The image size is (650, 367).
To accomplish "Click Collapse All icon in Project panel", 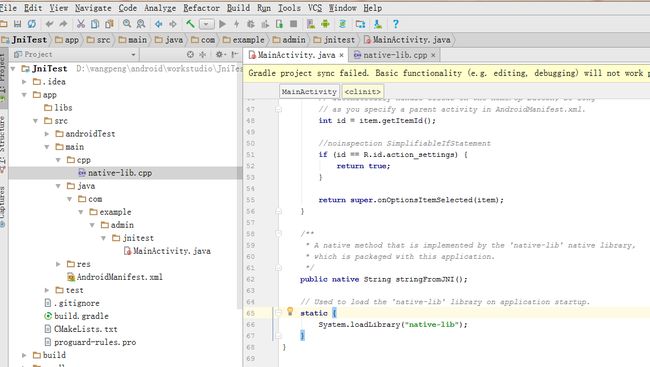I will click(203, 54).
